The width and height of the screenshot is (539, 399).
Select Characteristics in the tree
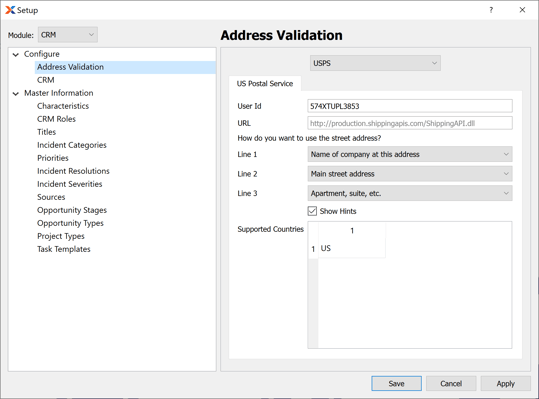point(63,106)
